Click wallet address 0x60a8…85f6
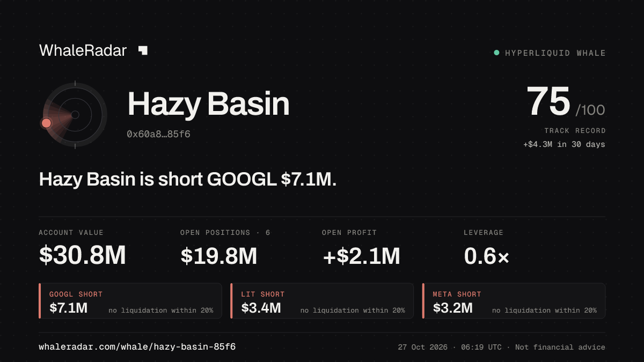The height and width of the screenshot is (362, 644). pos(158,134)
